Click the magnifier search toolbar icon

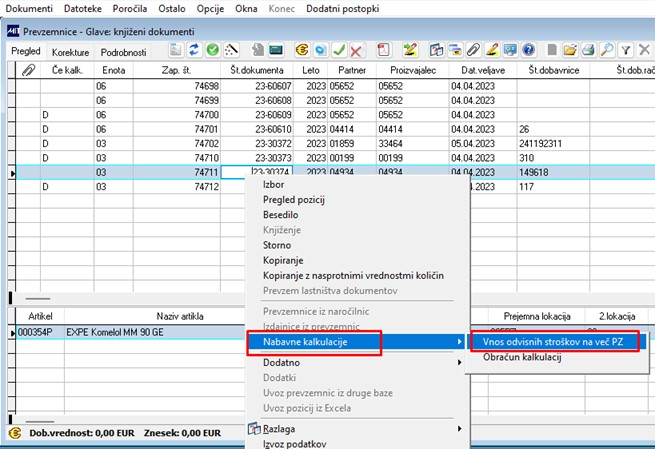point(606,49)
